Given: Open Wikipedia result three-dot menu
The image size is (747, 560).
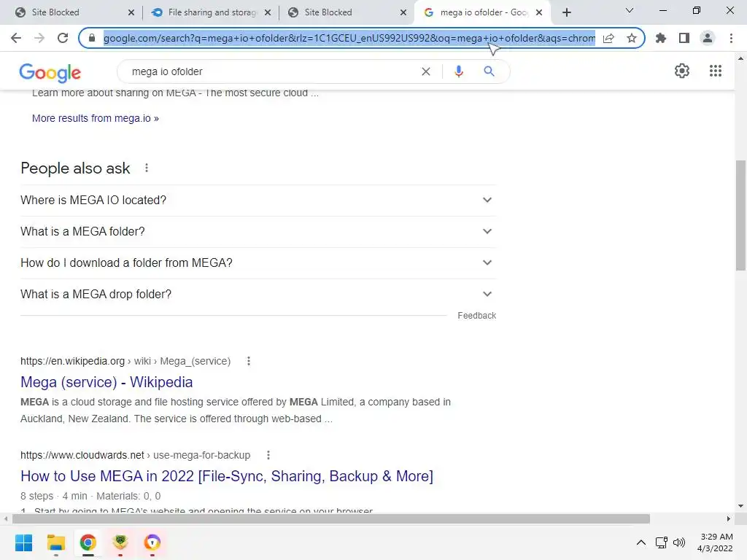Looking at the screenshot, I should point(248,361).
